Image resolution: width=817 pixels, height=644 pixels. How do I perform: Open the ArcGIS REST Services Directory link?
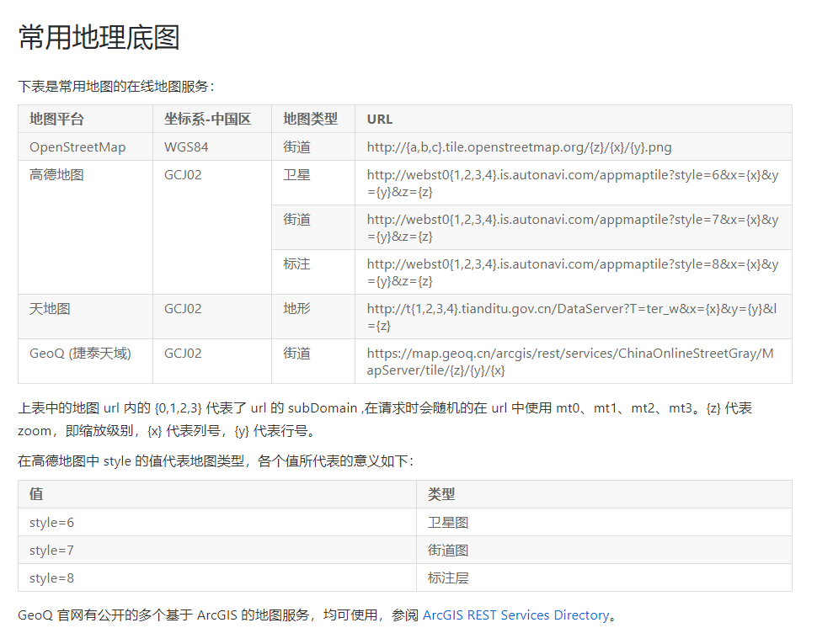coord(515,615)
